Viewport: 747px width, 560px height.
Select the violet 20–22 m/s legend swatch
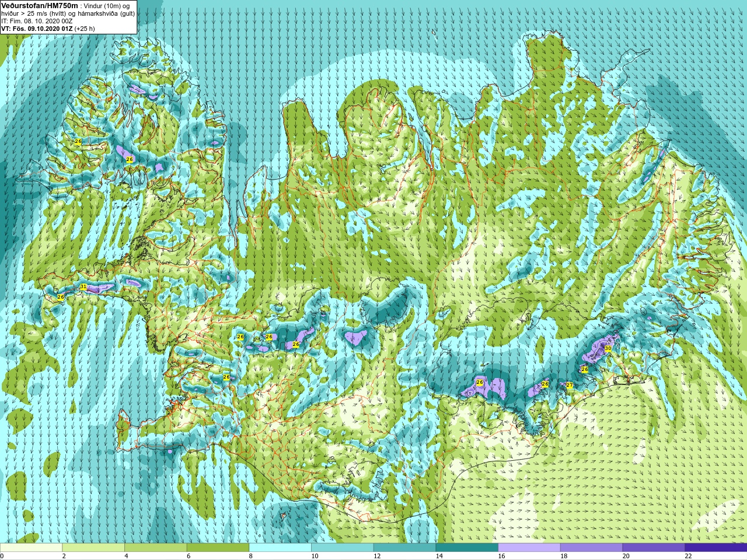click(x=654, y=548)
